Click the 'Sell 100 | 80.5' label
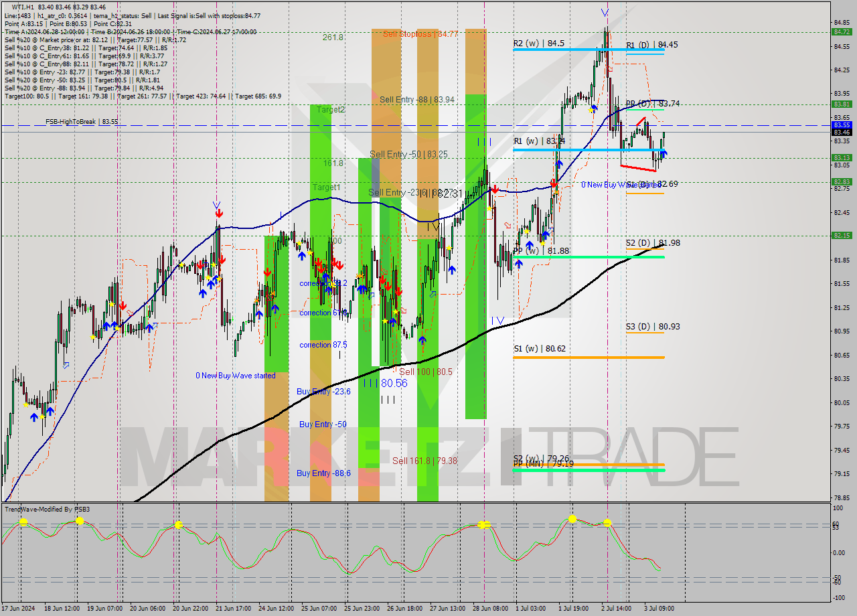The width and height of the screenshot is (857, 616). point(426,372)
